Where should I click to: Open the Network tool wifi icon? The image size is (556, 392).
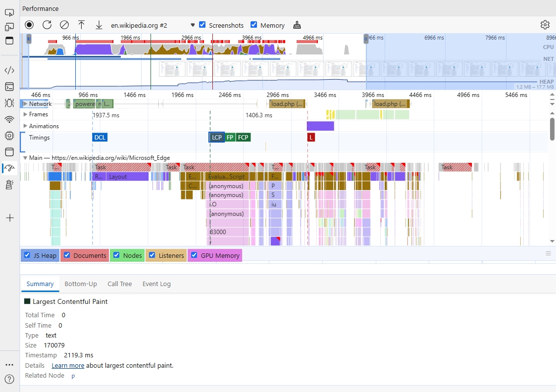(9, 119)
